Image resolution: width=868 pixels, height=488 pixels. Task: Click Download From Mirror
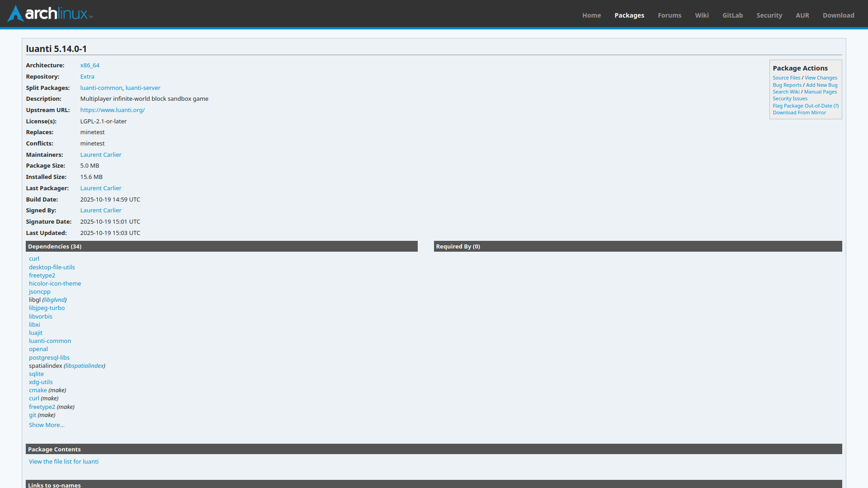(799, 113)
